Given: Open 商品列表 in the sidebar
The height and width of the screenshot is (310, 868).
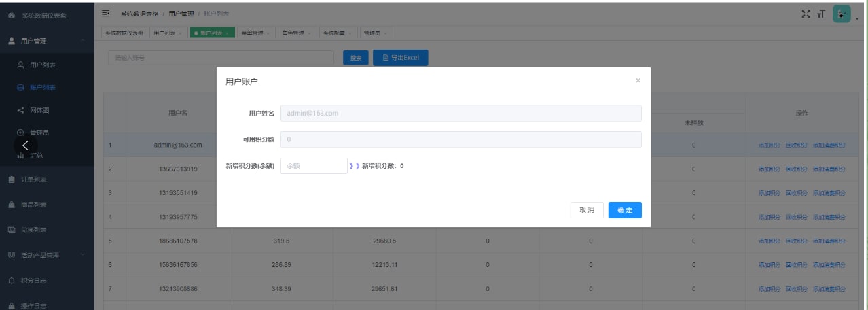Looking at the screenshot, I should (33, 205).
